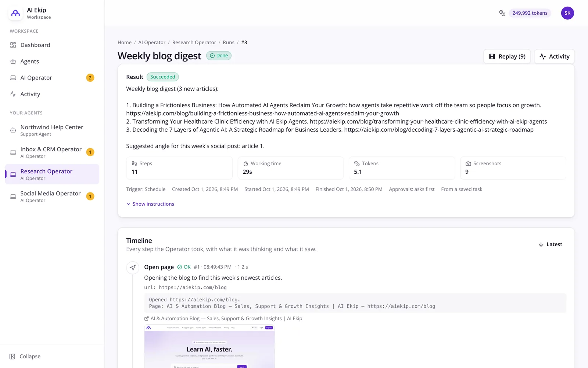The image size is (588, 368).
Task: Select Social Media Operator agent
Action: click(x=52, y=197)
